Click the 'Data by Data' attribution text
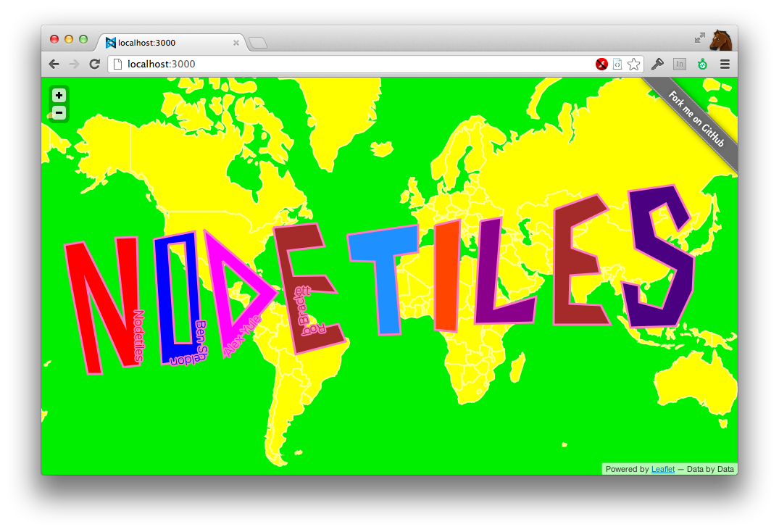The height and width of the screenshot is (532, 779). click(710, 469)
